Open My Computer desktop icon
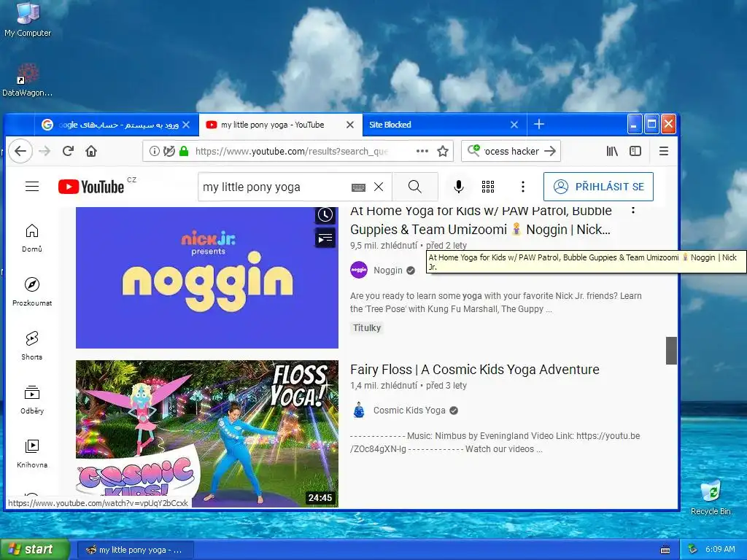Image resolution: width=747 pixels, height=560 pixels. tap(28, 19)
